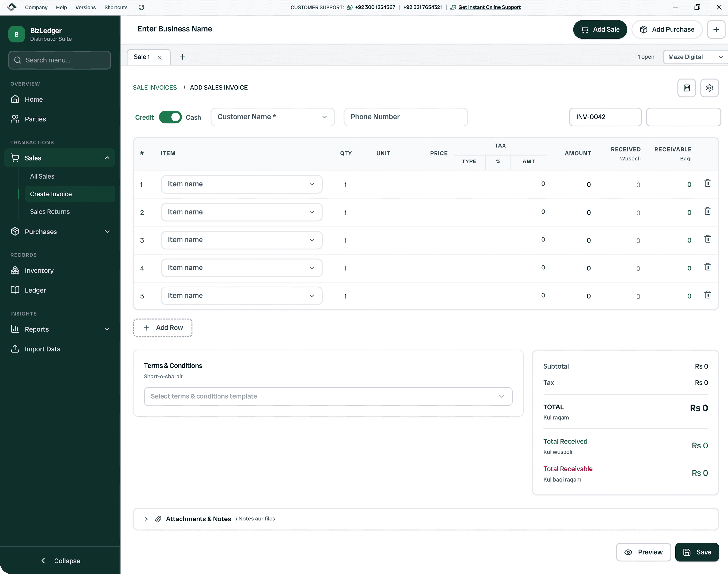This screenshot has height=574, width=728.
Task: Open the calculator icon button
Action: 686,88
